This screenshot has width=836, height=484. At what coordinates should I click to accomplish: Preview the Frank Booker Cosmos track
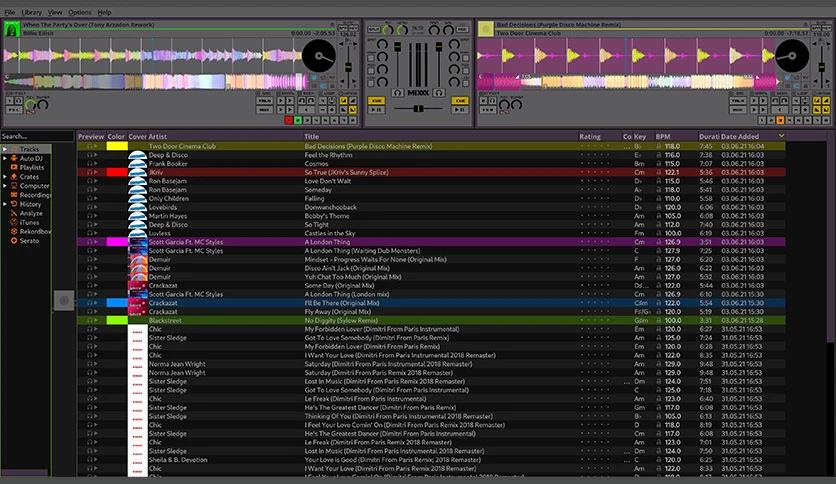click(x=93, y=164)
